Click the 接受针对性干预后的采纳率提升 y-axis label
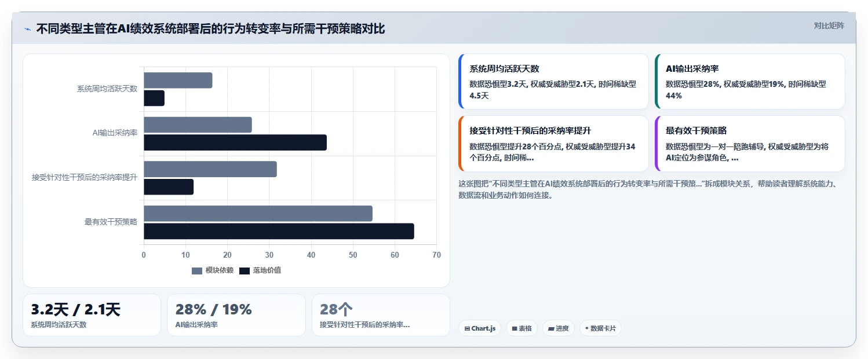868x359 pixels. point(85,178)
